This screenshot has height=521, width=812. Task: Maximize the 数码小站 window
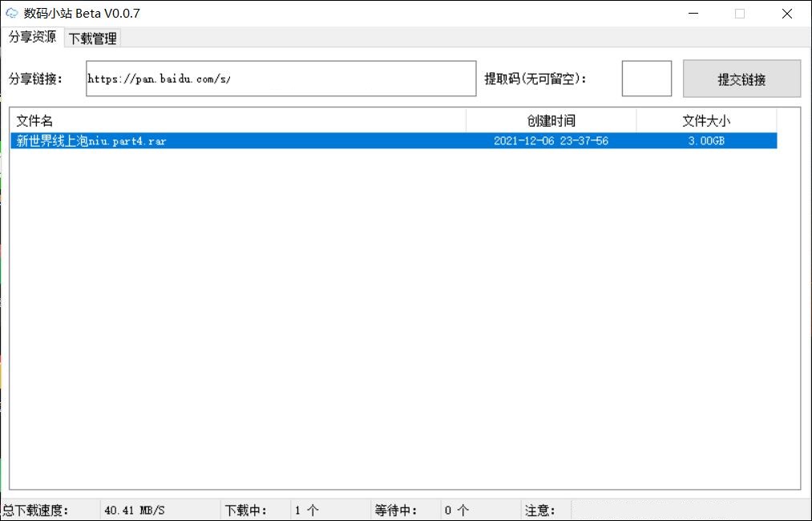739,14
